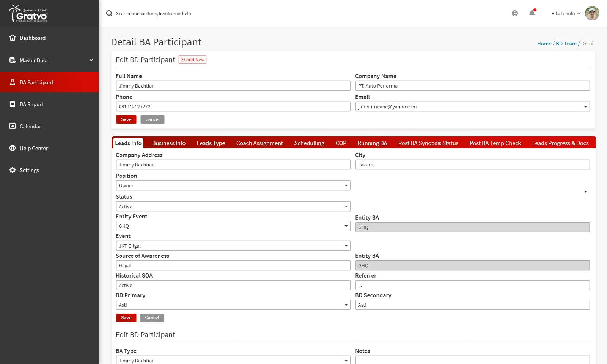The image size is (607, 364).
Task: Click Rita Tanoto's profile avatar
Action: (592, 13)
